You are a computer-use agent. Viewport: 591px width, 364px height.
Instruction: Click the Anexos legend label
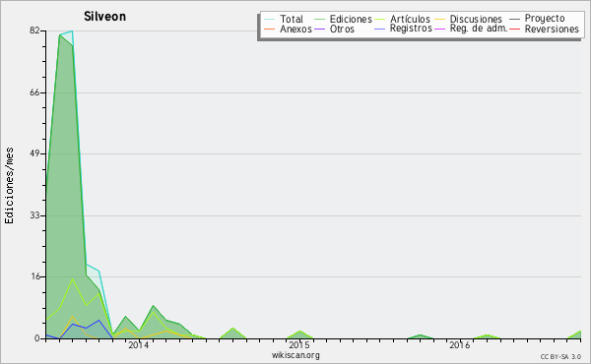click(x=295, y=29)
